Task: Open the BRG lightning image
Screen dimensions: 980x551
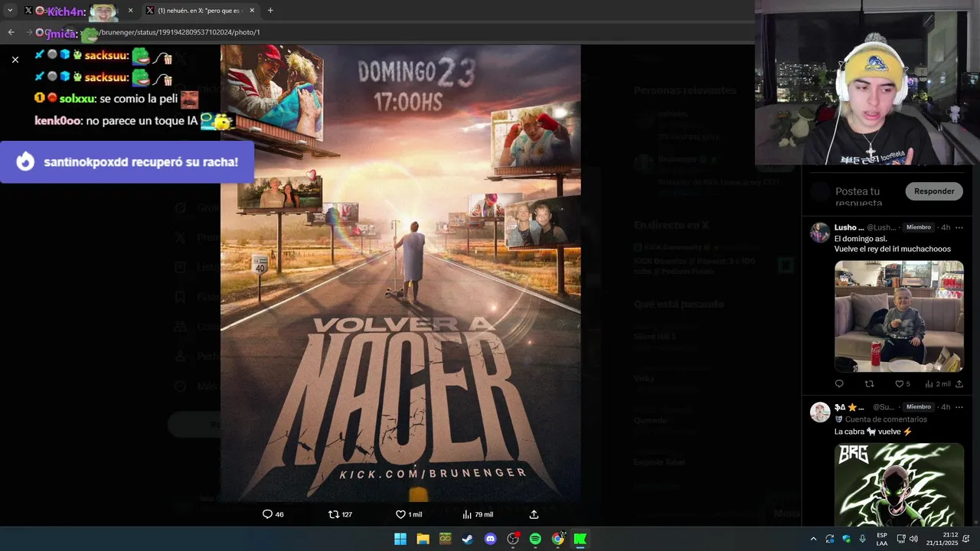Action: click(899, 484)
